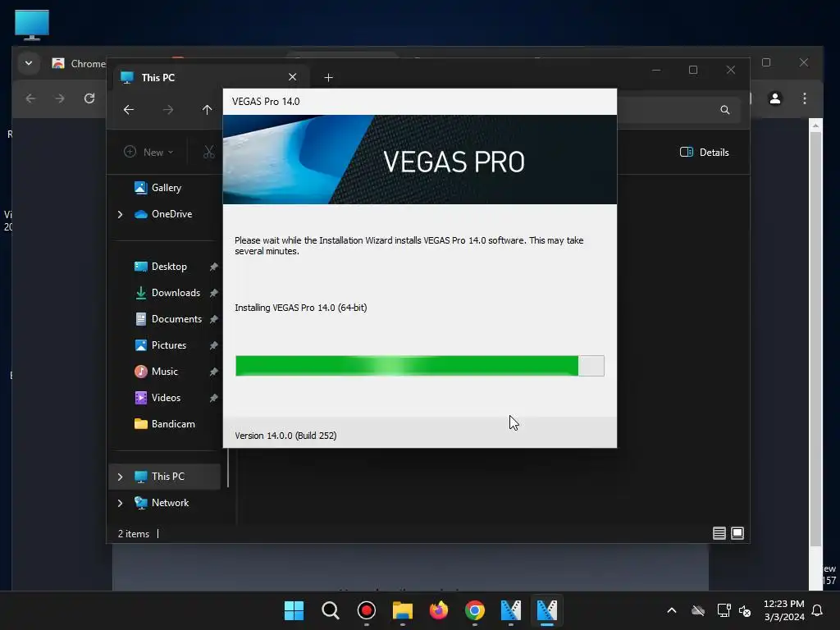Toggle the Details pane in Explorer
Image resolution: width=840 pixels, height=630 pixels.
[x=705, y=152]
